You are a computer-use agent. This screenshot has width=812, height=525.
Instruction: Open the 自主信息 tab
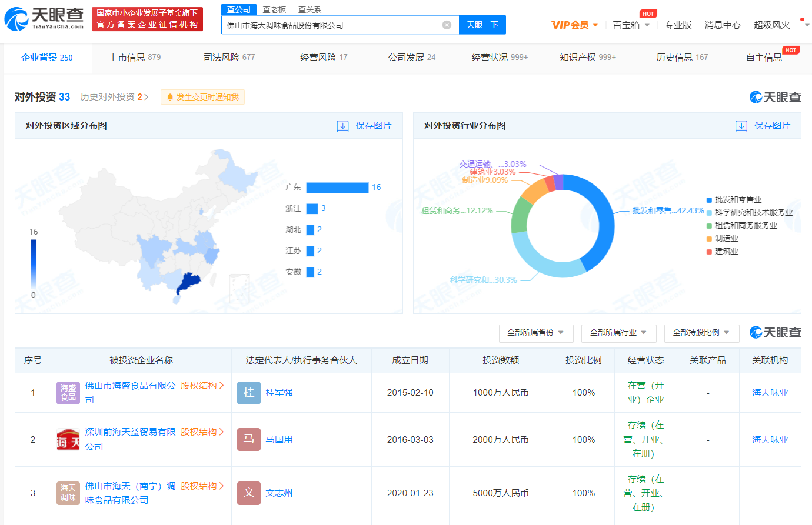click(764, 58)
